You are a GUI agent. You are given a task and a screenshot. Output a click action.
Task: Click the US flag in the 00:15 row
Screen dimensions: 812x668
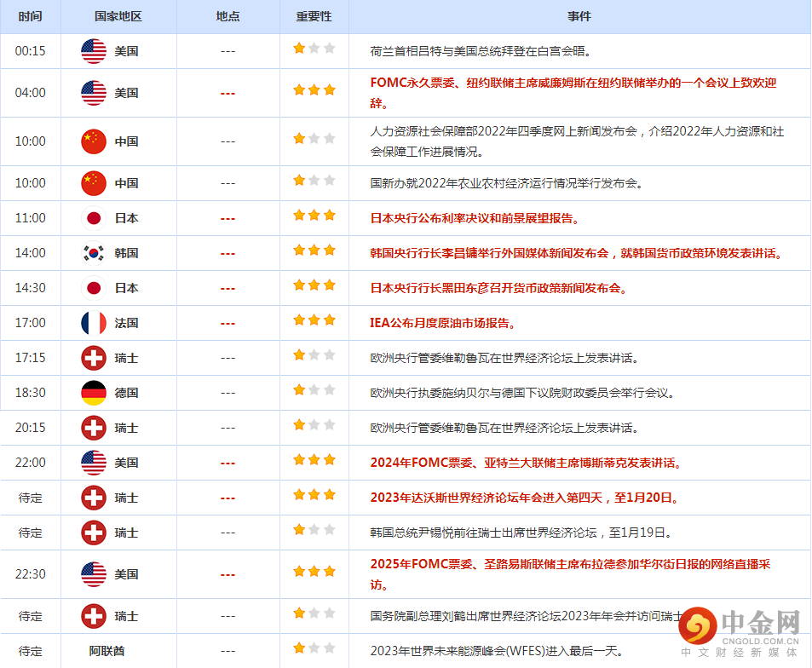pos(94,51)
